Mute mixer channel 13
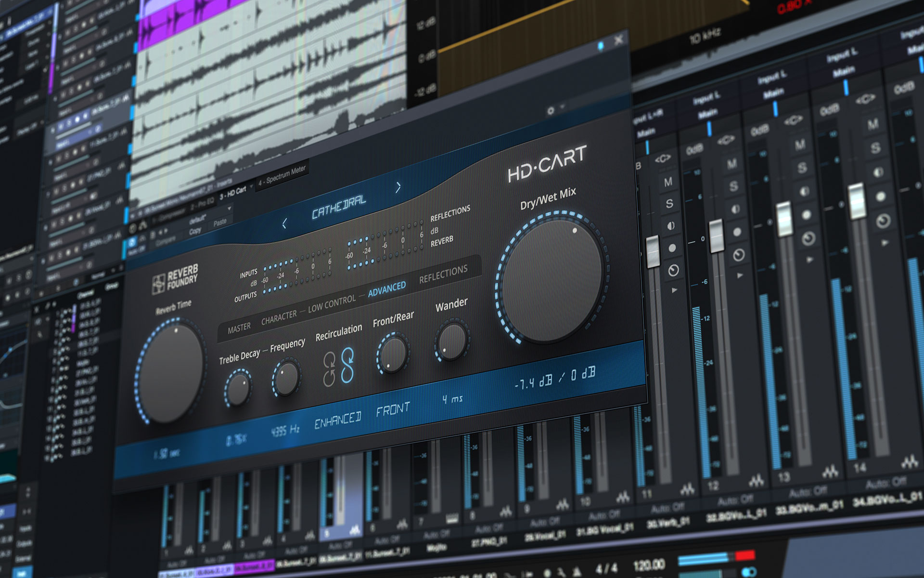The width and height of the screenshot is (924, 578). click(x=800, y=144)
